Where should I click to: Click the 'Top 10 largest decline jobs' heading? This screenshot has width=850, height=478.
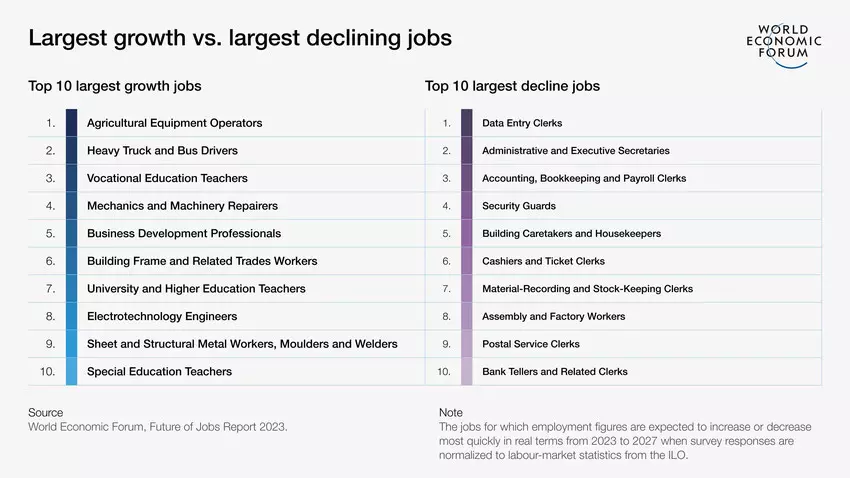pyautogui.click(x=512, y=86)
